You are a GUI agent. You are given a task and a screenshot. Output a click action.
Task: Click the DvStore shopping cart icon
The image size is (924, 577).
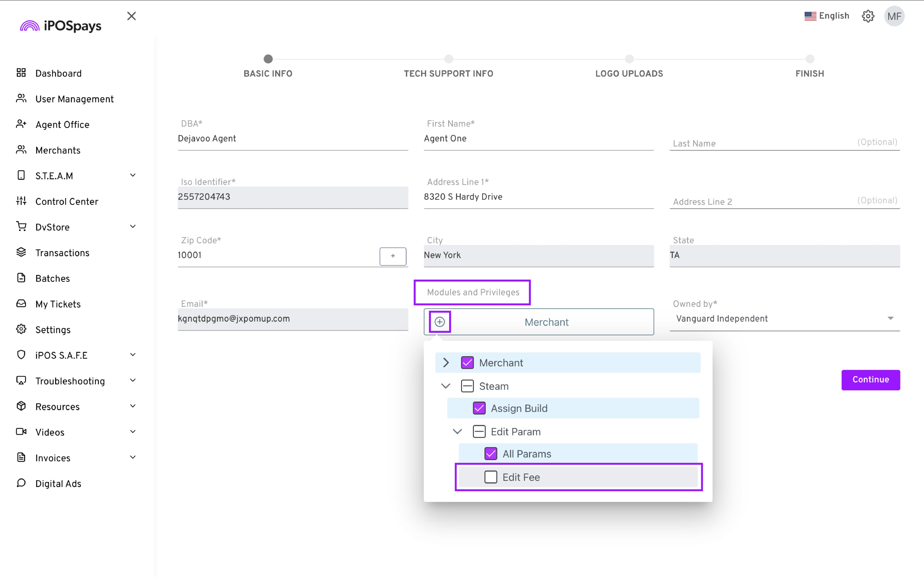tap(21, 226)
